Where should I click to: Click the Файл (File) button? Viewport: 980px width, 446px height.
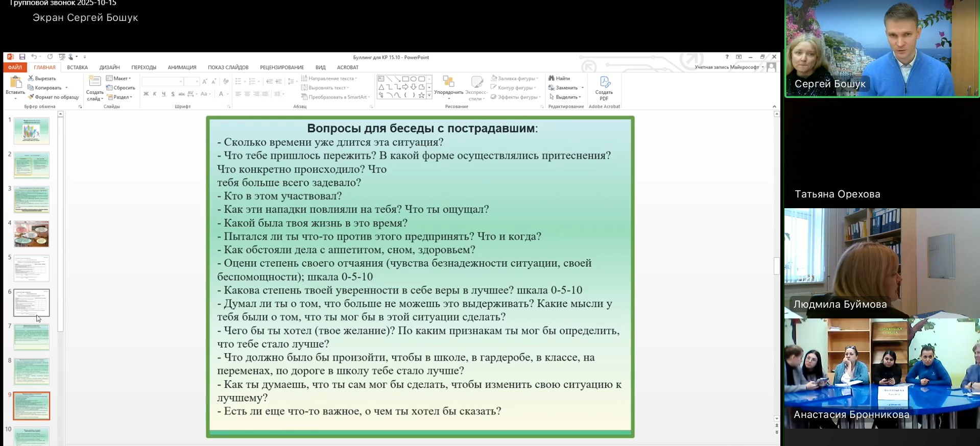pyautogui.click(x=15, y=67)
